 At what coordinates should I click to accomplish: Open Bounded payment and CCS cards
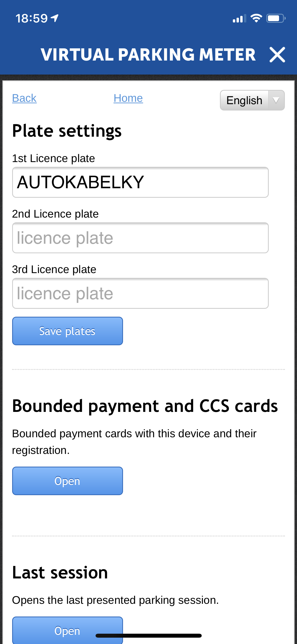click(x=68, y=481)
